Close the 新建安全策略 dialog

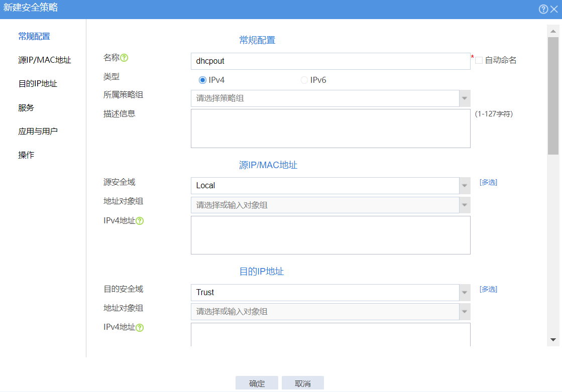point(554,9)
